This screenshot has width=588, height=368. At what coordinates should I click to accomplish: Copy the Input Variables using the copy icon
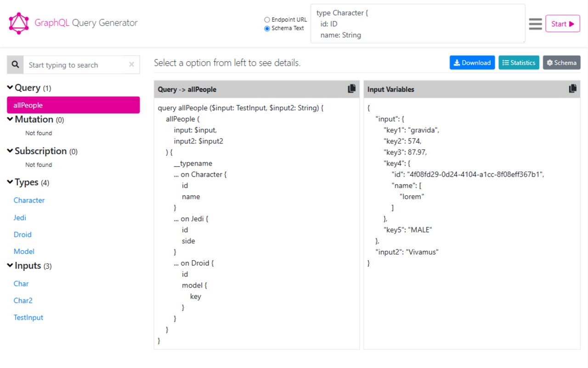coord(572,89)
